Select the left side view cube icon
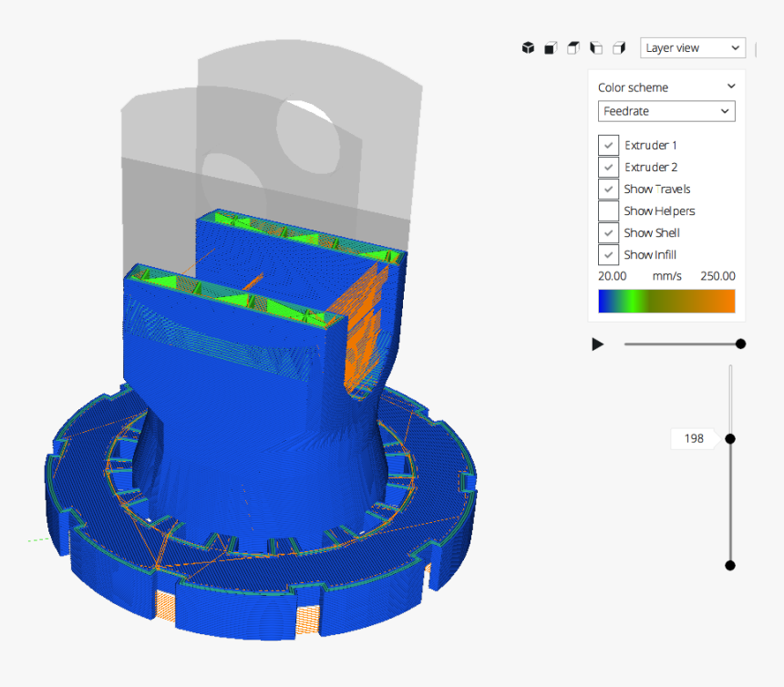Viewport: 784px width, 687px height. (596, 48)
